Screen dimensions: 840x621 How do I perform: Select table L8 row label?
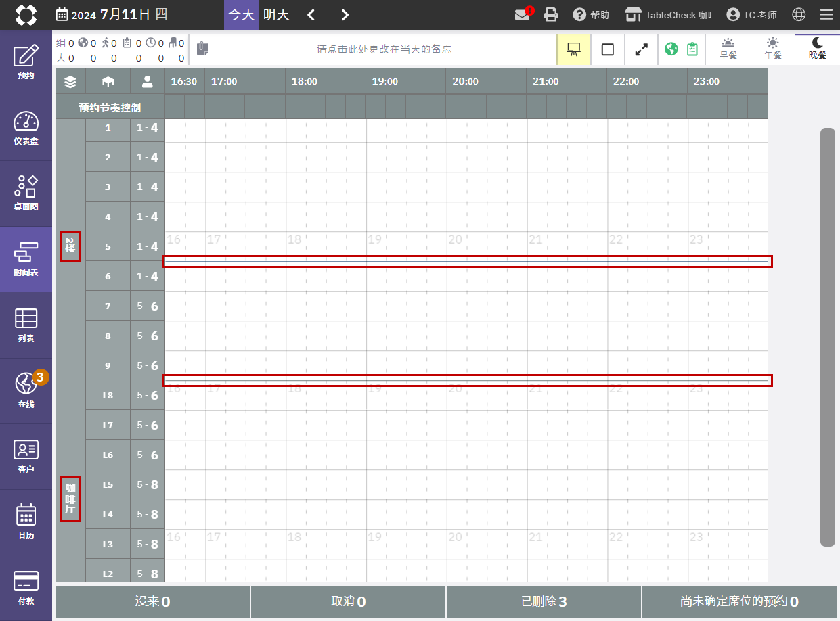point(108,395)
